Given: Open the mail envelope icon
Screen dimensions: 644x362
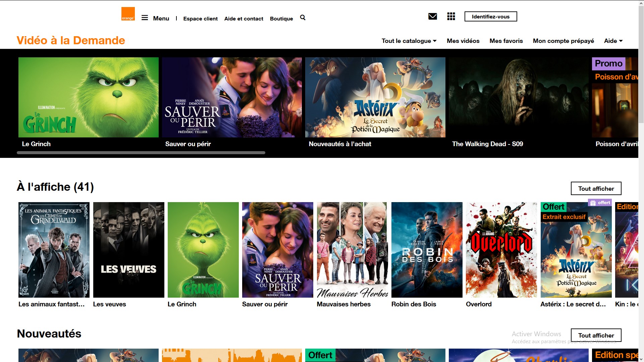Looking at the screenshot, I should (433, 16).
